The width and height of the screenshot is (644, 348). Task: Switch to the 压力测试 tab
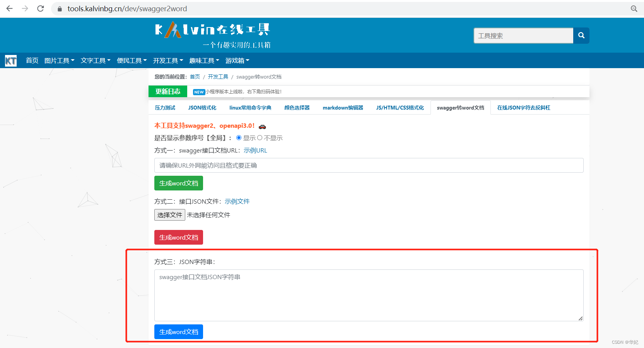pyautogui.click(x=165, y=108)
